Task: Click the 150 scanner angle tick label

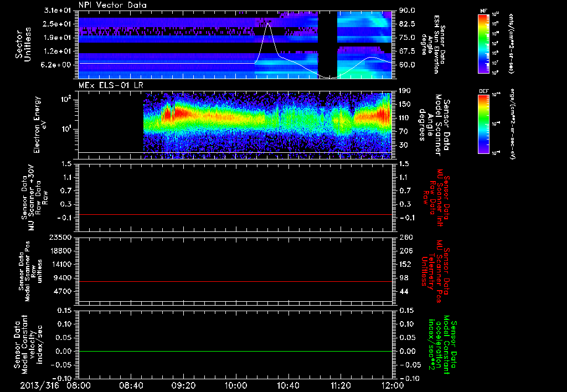Action: (405, 104)
